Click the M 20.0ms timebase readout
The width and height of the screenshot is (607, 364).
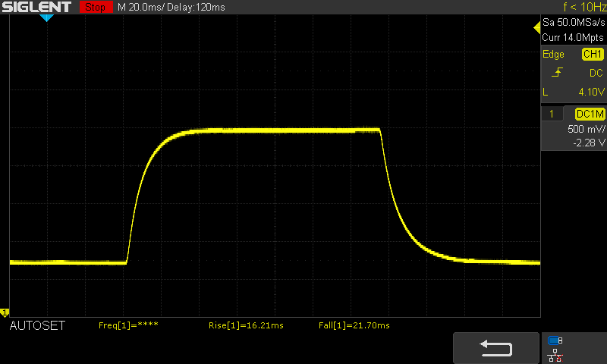coord(143,7)
